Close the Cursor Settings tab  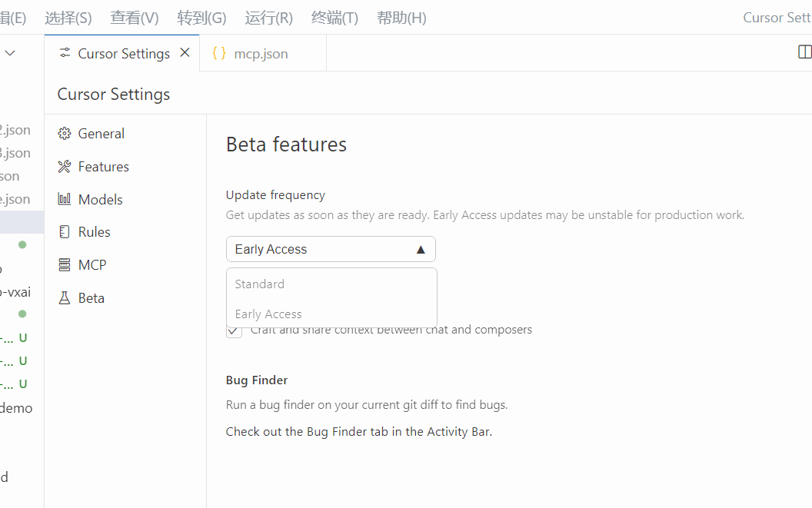click(x=185, y=53)
